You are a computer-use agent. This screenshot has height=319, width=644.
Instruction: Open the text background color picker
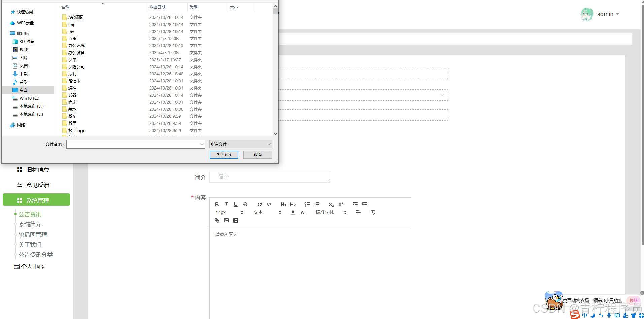[x=302, y=212]
